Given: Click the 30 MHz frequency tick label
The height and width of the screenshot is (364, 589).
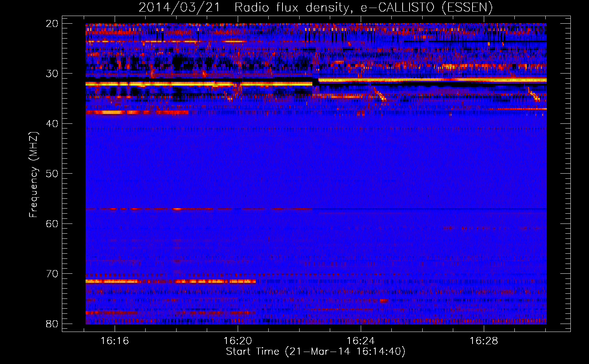Looking at the screenshot, I should (x=52, y=74).
